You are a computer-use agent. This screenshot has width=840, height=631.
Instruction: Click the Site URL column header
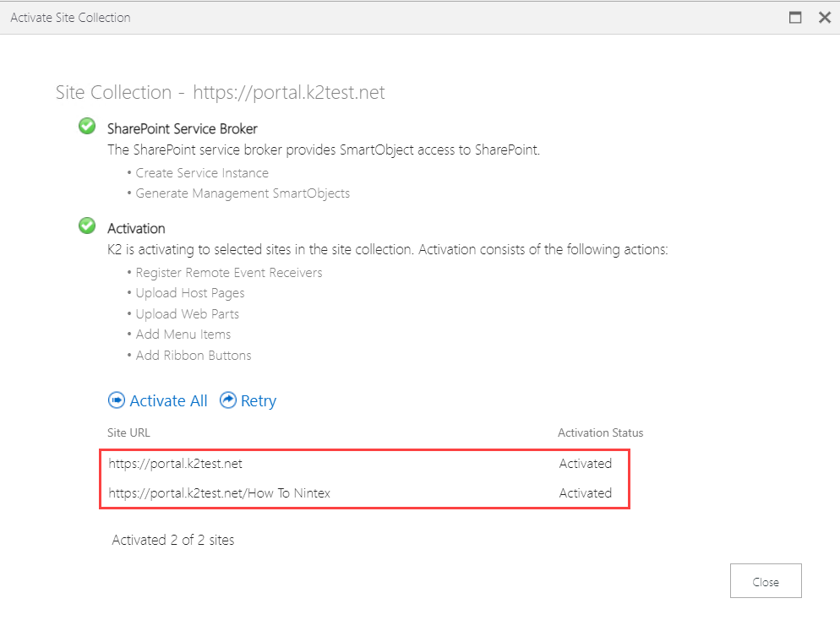point(128,432)
